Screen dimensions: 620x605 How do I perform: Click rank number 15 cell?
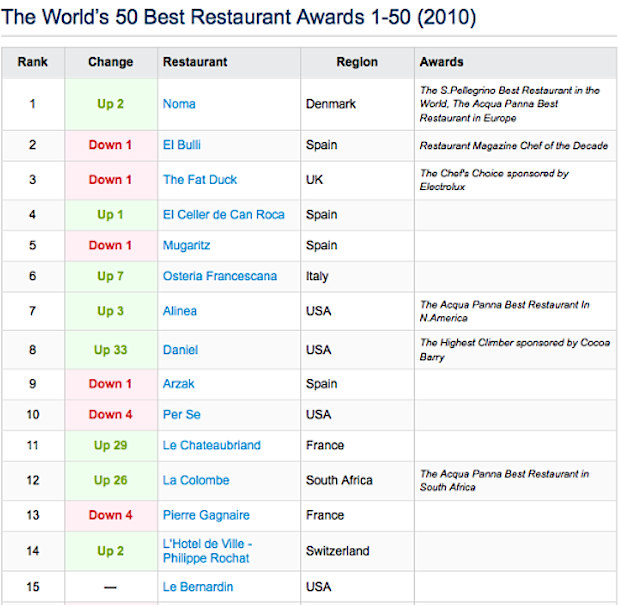tap(33, 587)
